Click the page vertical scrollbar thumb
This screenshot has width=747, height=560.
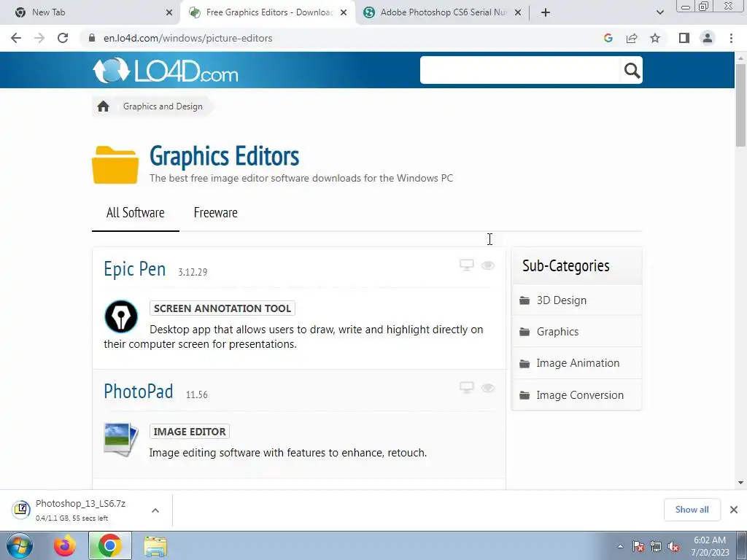tap(740, 105)
